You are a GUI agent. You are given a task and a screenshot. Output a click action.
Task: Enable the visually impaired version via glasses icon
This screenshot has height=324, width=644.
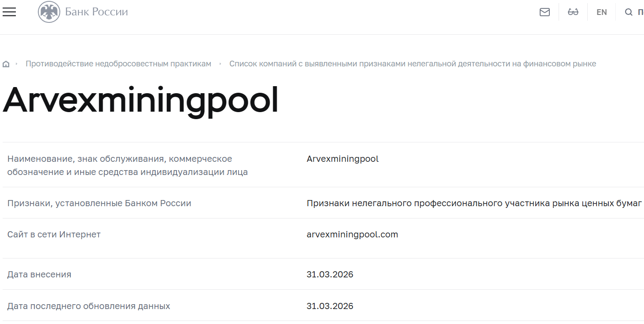(573, 12)
